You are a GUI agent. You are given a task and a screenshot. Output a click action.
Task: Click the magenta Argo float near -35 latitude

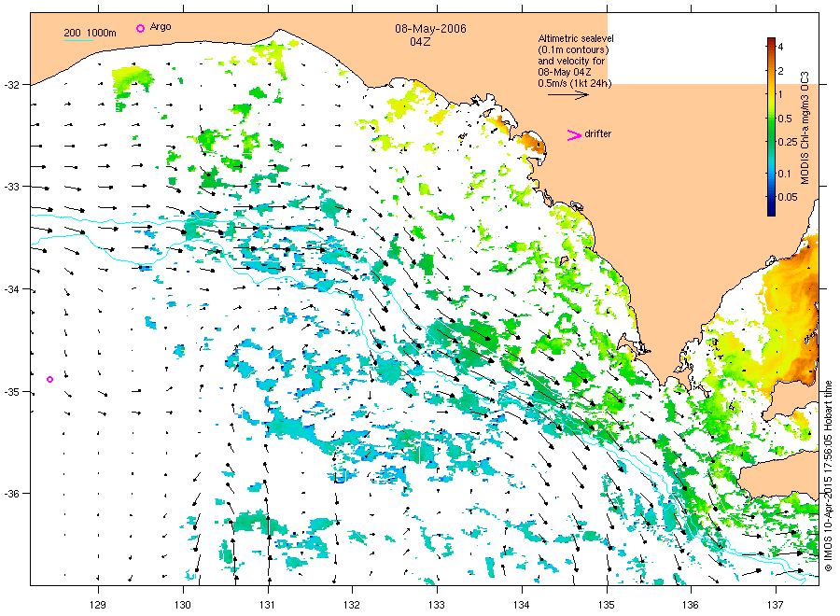pyautogui.click(x=49, y=379)
